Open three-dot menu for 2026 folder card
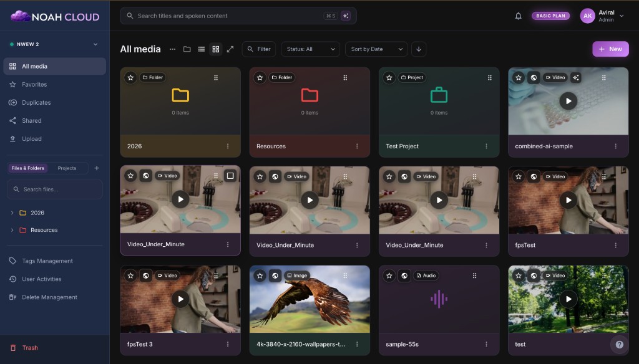Screen dimensions: 639x364 (227, 146)
